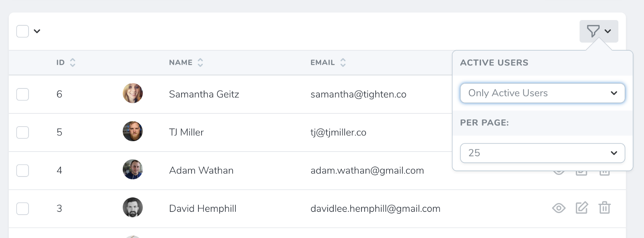Click Samantha Geitz's avatar photo

pyautogui.click(x=133, y=93)
